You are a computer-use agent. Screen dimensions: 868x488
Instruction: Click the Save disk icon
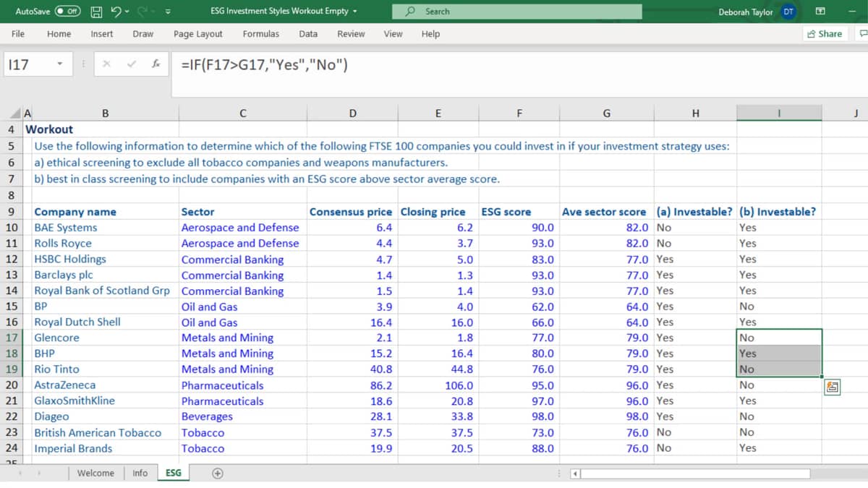tap(96, 12)
